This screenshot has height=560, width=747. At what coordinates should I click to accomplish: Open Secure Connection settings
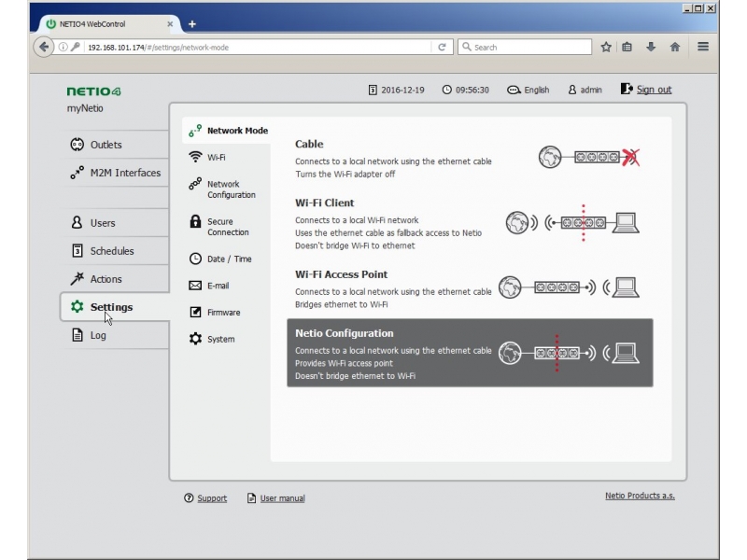[x=226, y=227]
